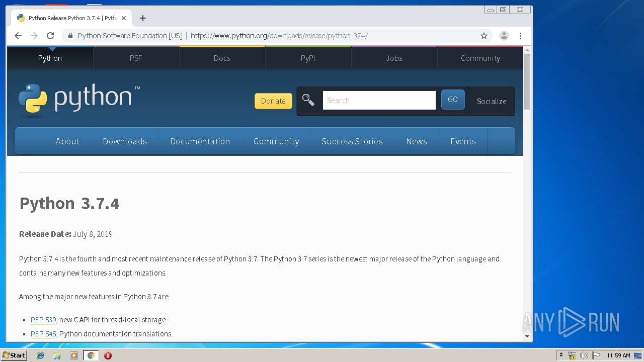This screenshot has height=362, width=644.
Task: Select the Python Release Python 3.7.4 browser tab
Action: (71, 18)
